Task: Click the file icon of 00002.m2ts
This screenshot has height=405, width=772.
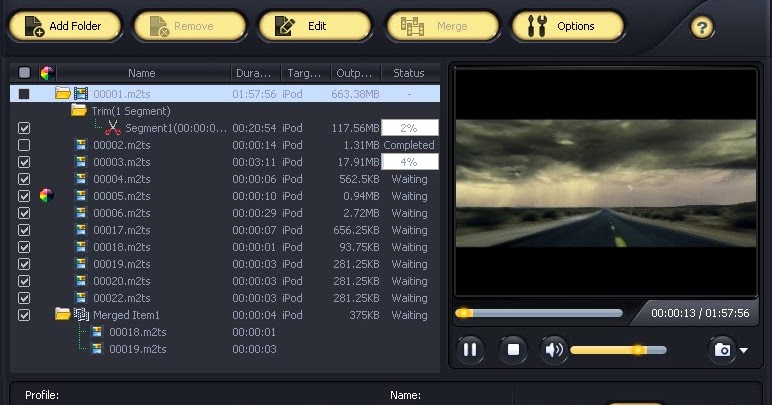Action: (x=81, y=145)
